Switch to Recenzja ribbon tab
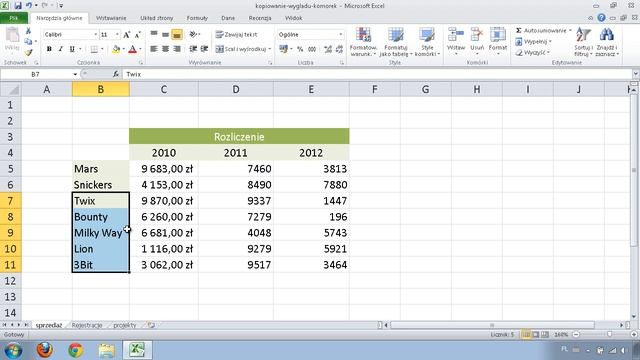The image size is (640, 360). coord(260,18)
